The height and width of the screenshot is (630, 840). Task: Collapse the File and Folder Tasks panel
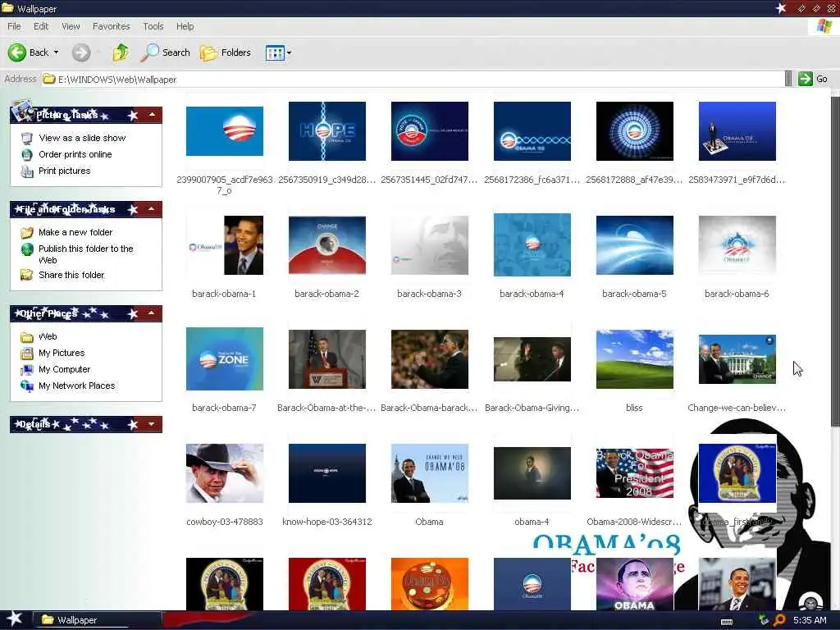click(x=152, y=209)
